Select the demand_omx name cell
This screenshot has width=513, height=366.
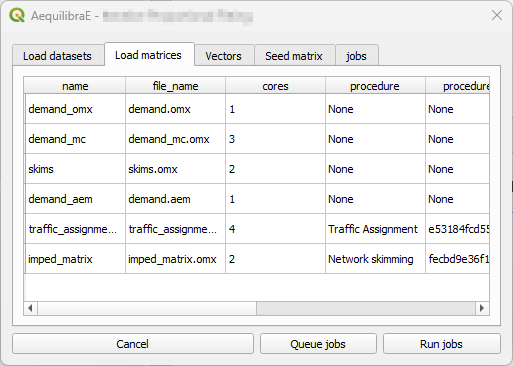(x=75, y=109)
